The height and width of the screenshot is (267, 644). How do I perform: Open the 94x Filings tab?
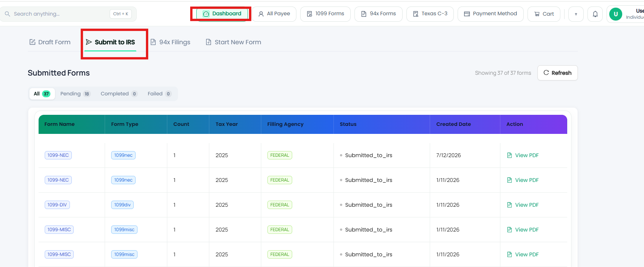[170, 42]
